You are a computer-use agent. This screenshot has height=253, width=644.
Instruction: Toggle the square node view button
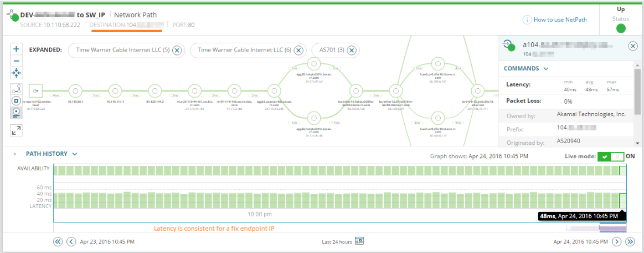point(17,101)
